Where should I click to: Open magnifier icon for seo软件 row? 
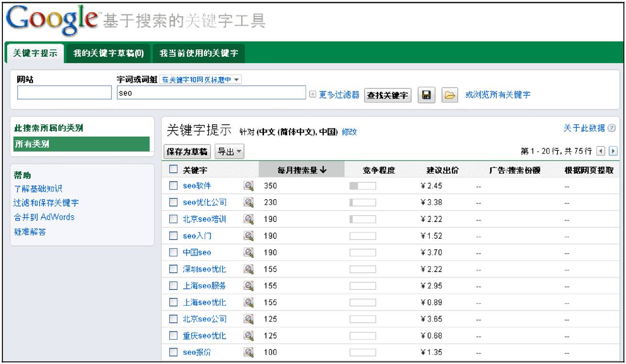[249, 186]
